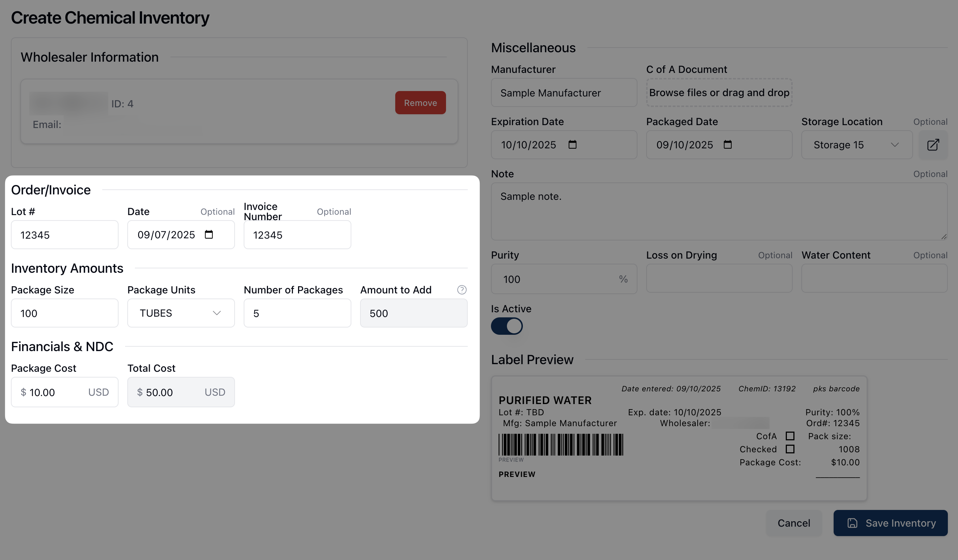Open the Storage Location dropdown
This screenshot has height=560, width=958.
click(x=856, y=145)
